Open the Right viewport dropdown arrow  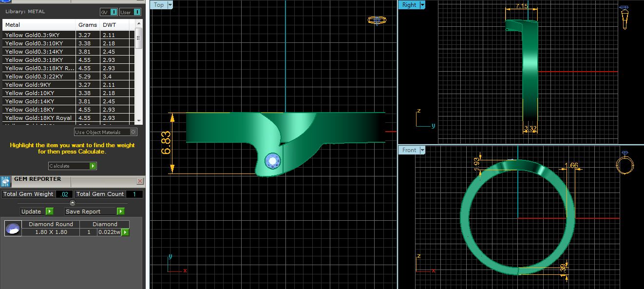[422, 5]
